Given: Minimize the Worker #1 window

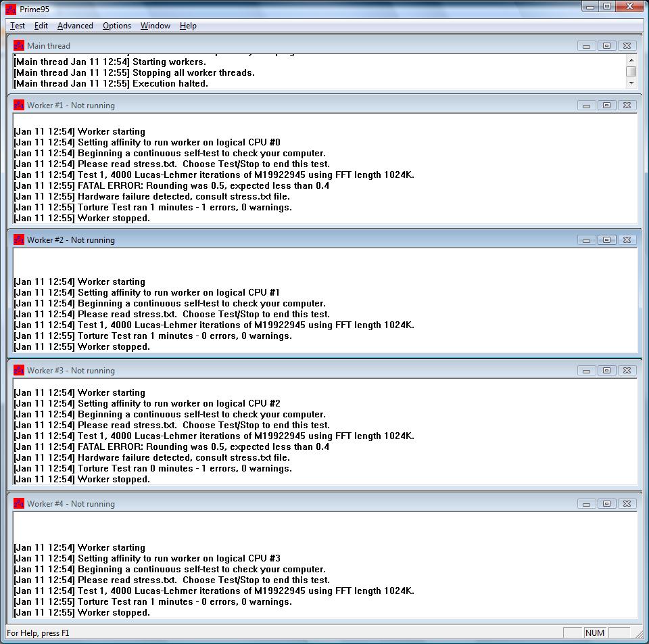Looking at the screenshot, I should (x=587, y=106).
